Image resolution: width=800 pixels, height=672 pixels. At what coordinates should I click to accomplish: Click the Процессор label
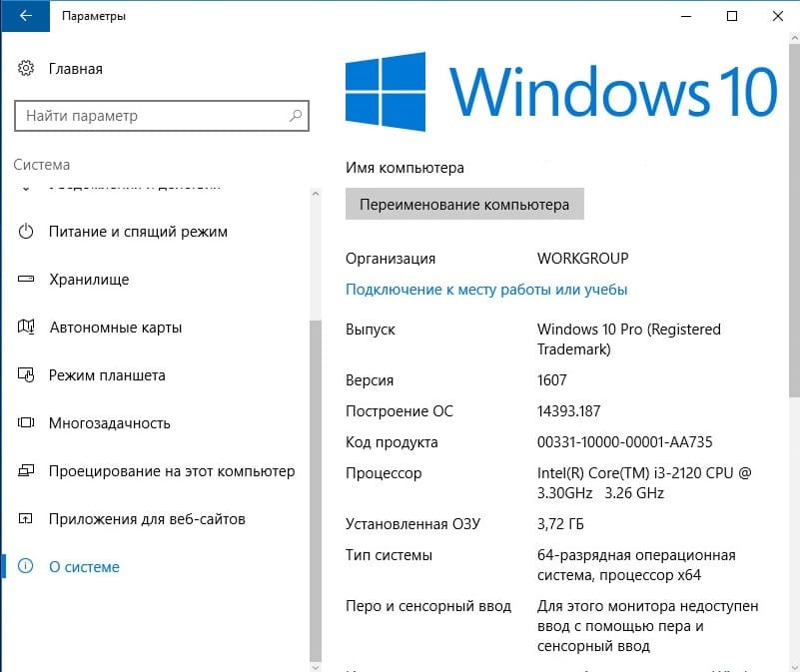[384, 473]
